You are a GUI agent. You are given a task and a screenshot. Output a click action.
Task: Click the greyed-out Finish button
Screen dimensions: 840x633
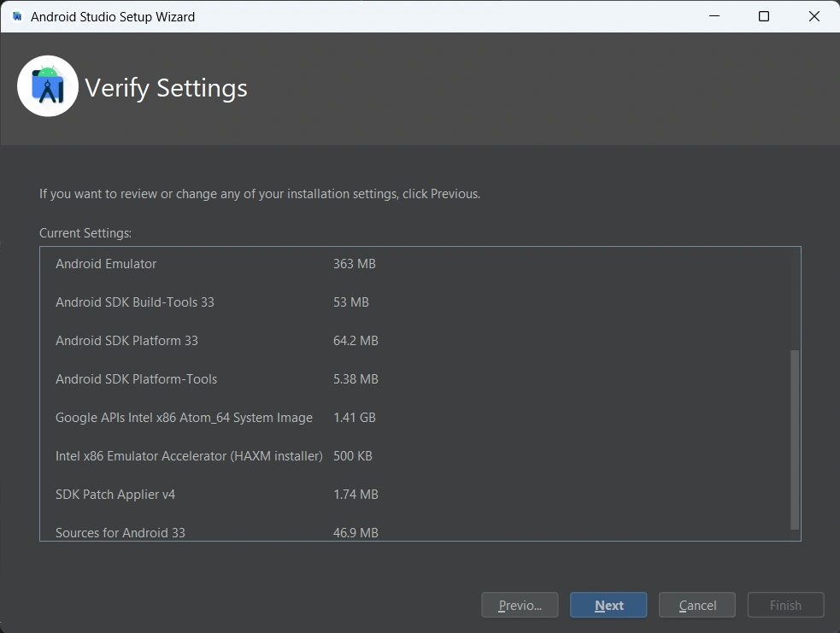[x=785, y=605]
